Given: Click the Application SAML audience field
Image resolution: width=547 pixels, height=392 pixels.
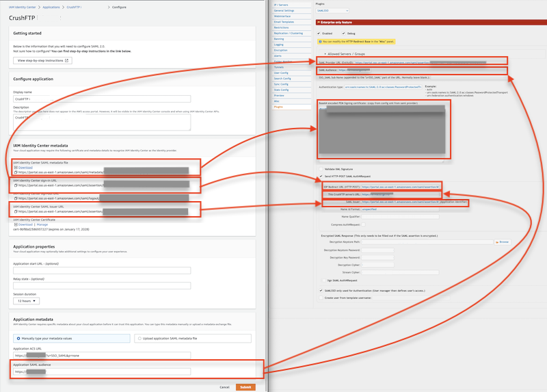Looking at the screenshot, I should (102, 371).
